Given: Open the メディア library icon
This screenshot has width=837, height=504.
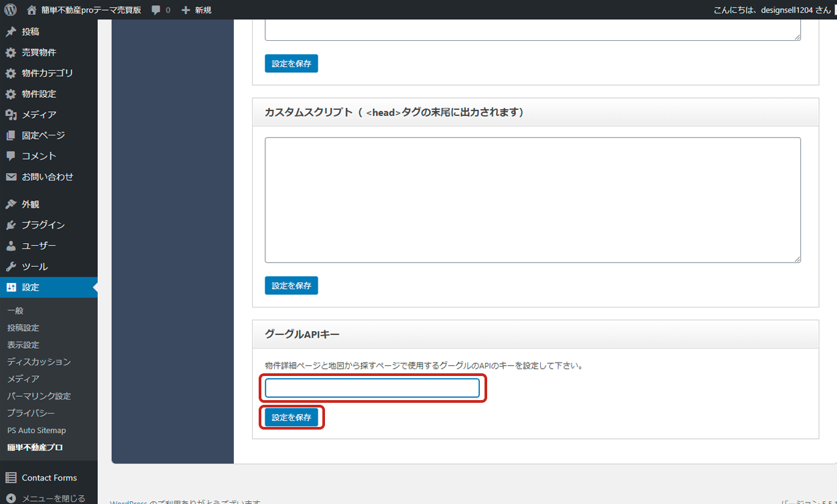Looking at the screenshot, I should coord(11,115).
